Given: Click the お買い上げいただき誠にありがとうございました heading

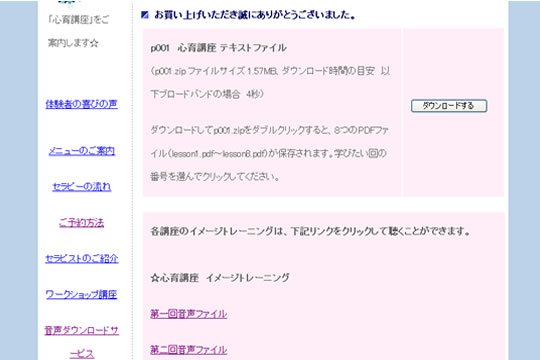Looking at the screenshot, I should pos(255,15).
